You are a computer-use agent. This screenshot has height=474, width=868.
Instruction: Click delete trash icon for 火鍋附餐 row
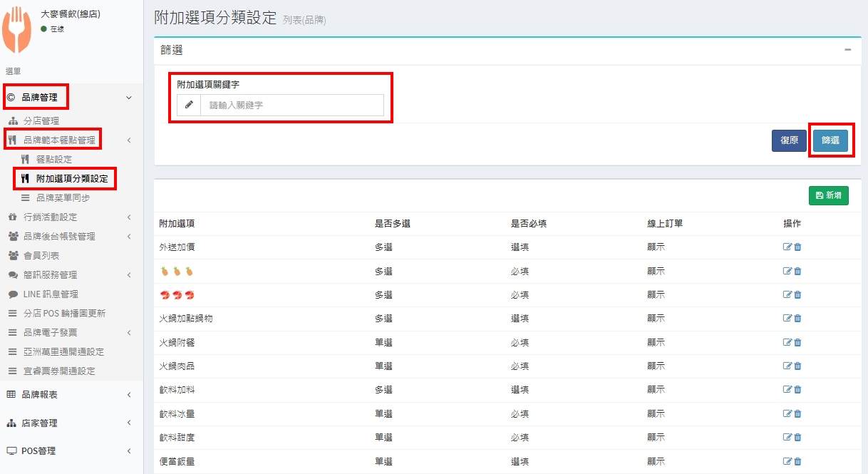[797, 342]
